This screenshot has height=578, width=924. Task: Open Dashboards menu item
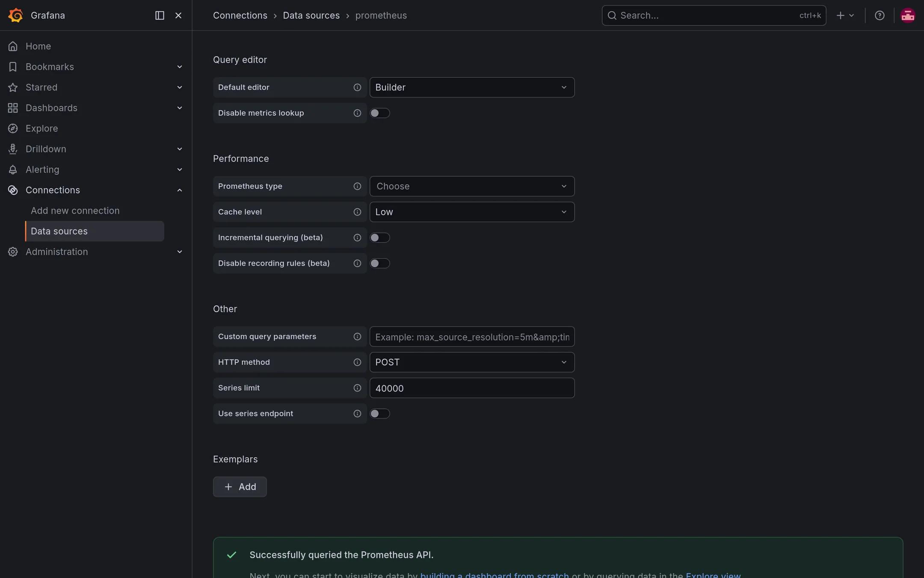click(51, 108)
